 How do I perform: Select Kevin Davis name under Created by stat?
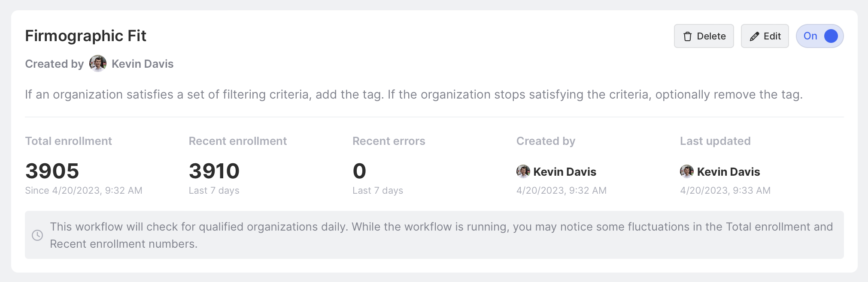click(x=565, y=172)
